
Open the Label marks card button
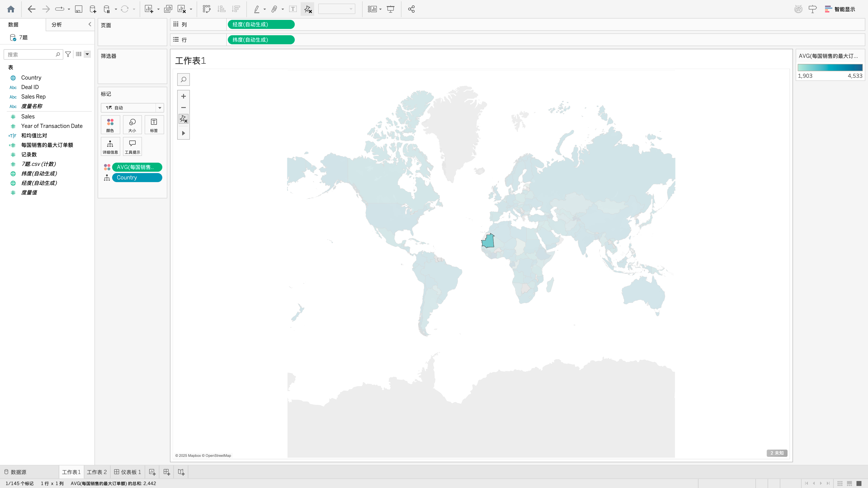tap(154, 125)
